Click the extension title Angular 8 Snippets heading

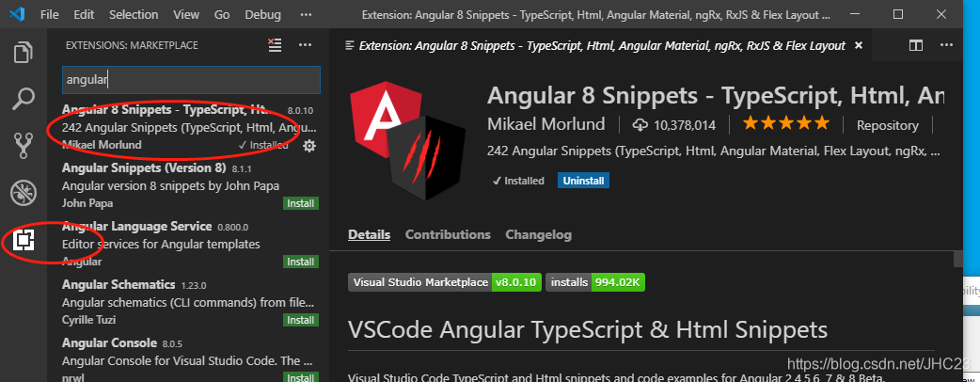pyautogui.click(x=716, y=95)
